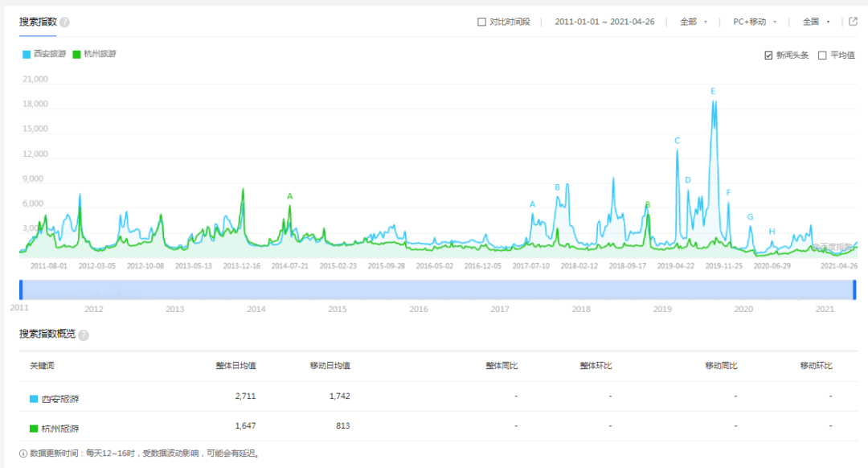Viewport: 868px width, 468px height.
Task: Click the export icon at top right
Action: pos(853,22)
